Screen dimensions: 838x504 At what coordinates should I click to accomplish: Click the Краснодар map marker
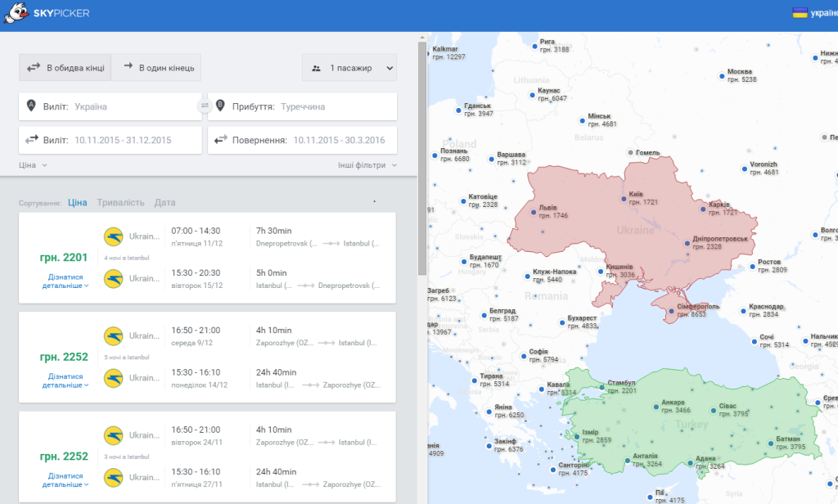coord(743,311)
